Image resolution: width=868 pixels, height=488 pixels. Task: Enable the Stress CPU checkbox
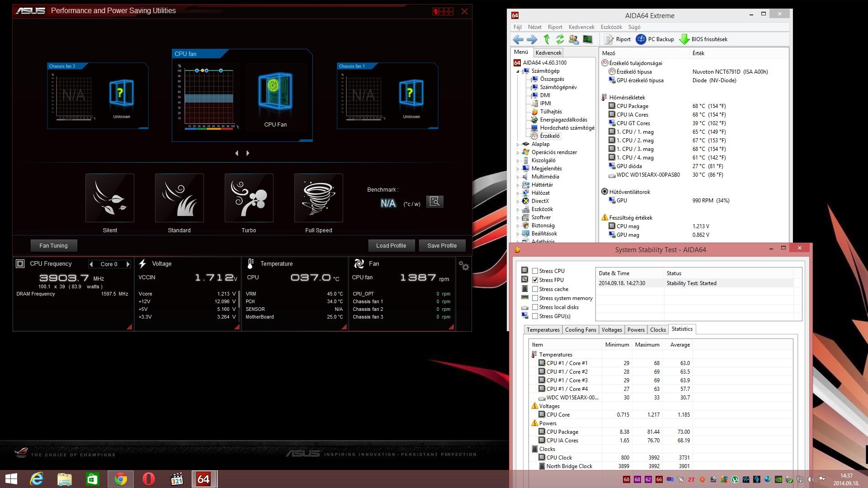pyautogui.click(x=535, y=271)
